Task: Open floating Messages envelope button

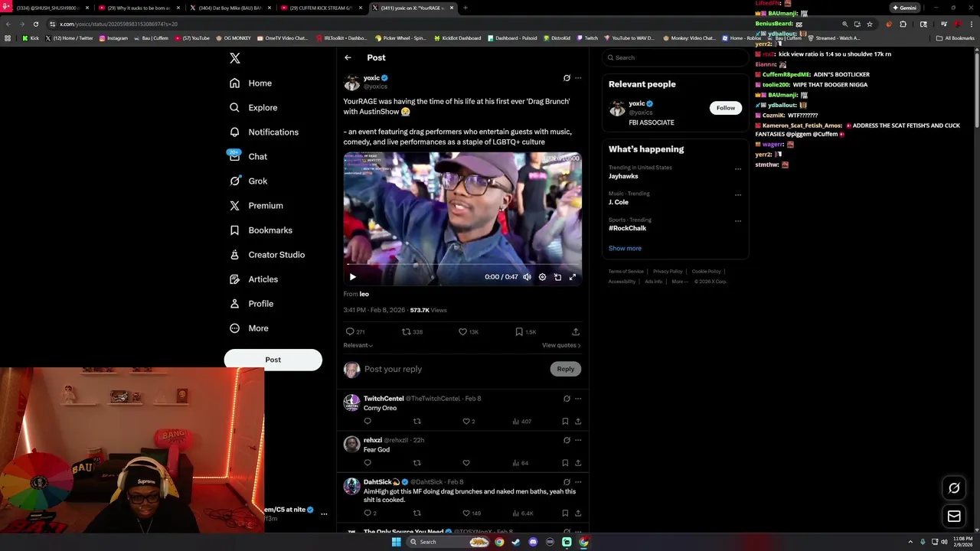Action: coord(954,517)
